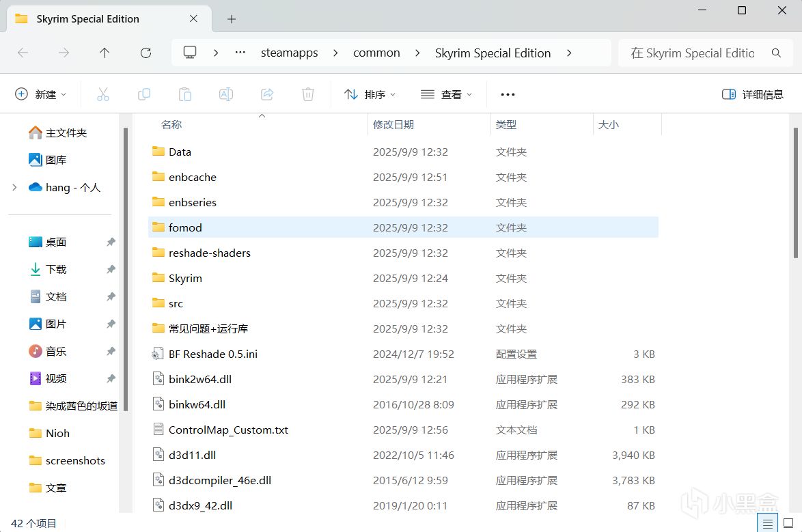The height and width of the screenshot is (532, 802).
Task: Click the Cut scissors icon
Action: click(x=102, y=94)
